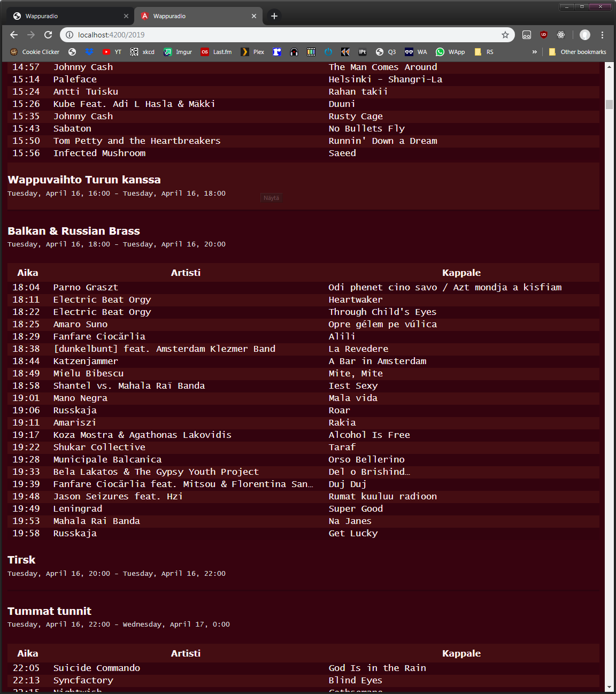Reload the current page
Viewport: 616px width, 694px height.
[48, 35]
